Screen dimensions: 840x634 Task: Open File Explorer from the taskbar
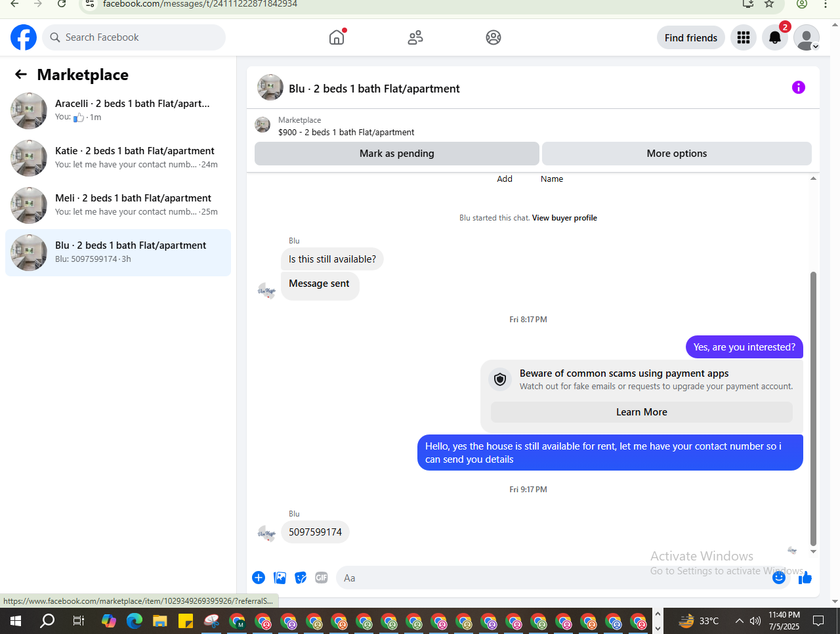click(160, 621)
